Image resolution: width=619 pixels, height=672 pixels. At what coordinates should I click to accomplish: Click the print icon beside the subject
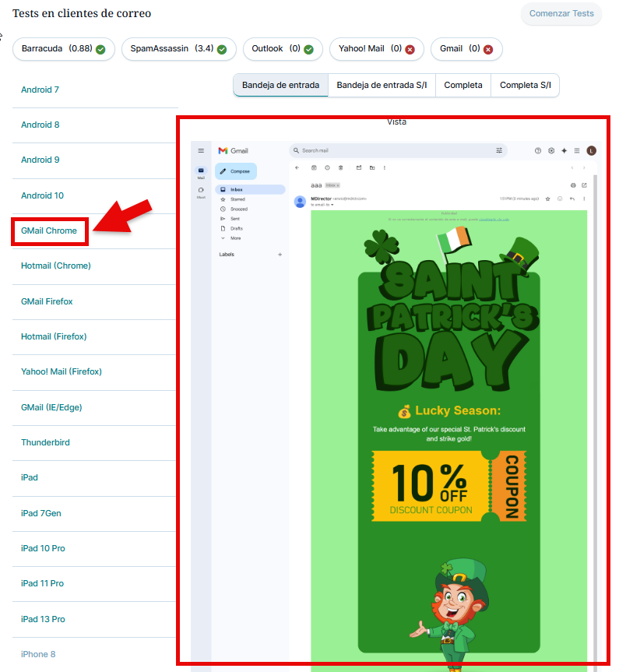click(573, 185)
